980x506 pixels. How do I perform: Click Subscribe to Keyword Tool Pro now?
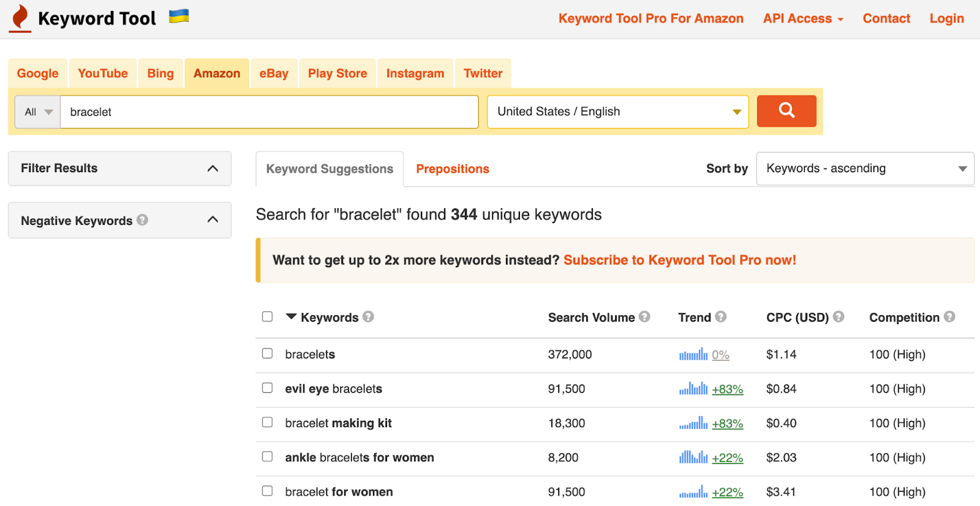680,260
